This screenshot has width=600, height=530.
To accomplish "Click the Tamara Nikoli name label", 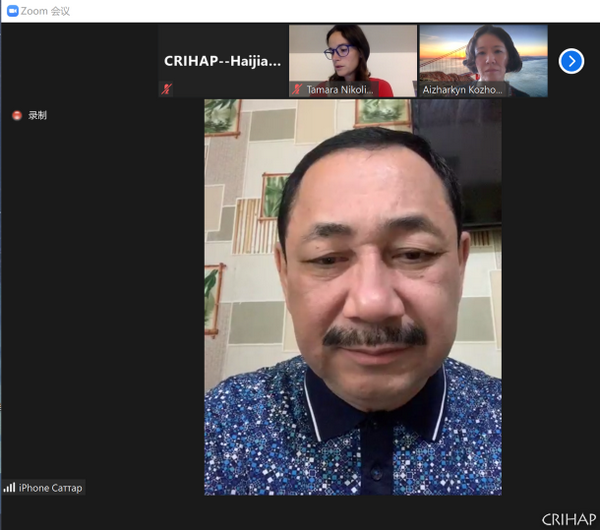I will [x=339, y=89].
